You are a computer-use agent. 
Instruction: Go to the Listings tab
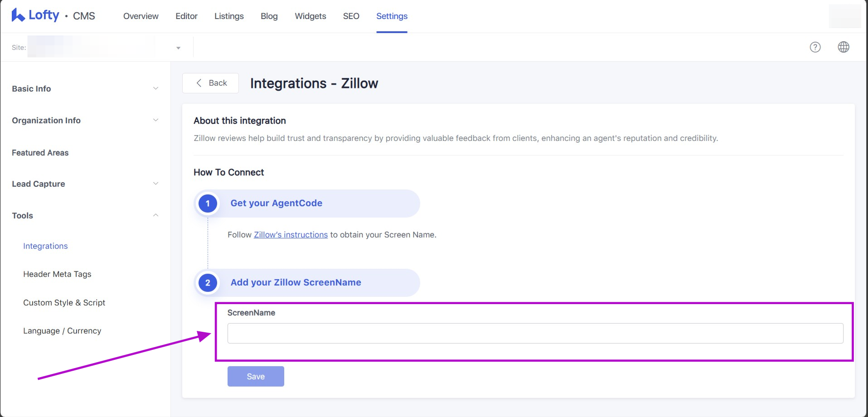229,16
